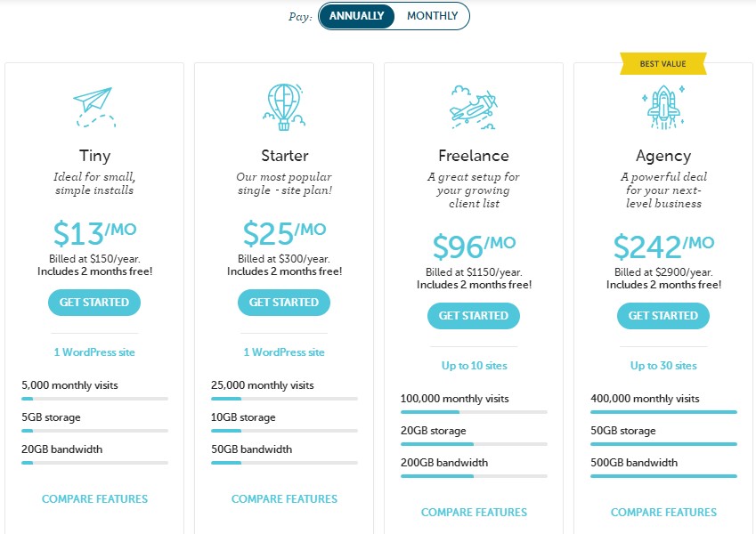Get started with the Tiny plan
Image resolution: width=756 pixels, height=534 pixels.
coord(94,303)
